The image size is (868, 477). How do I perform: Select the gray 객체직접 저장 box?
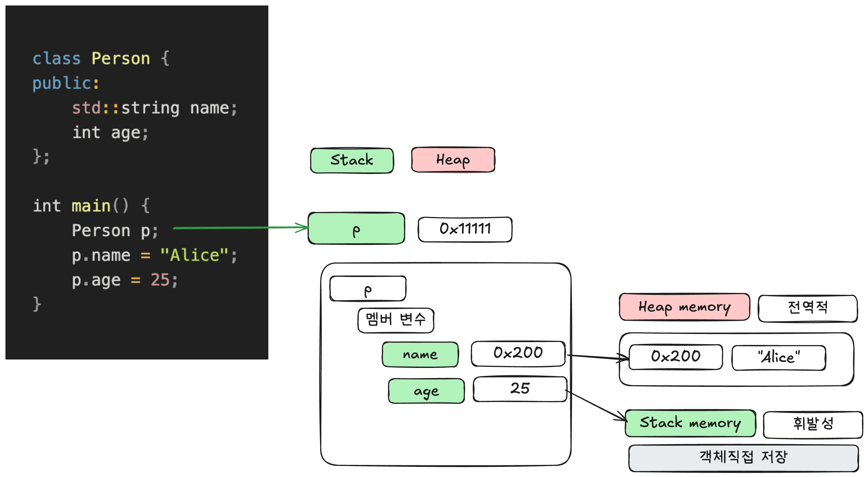pos(744,458)
